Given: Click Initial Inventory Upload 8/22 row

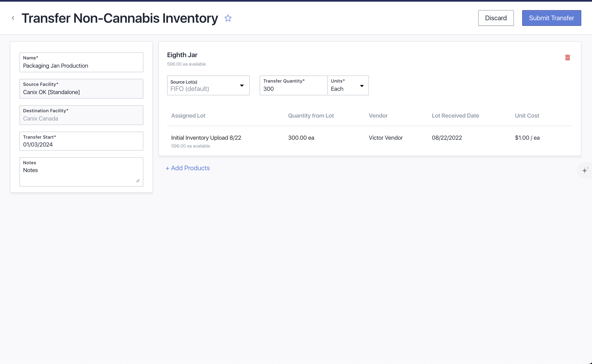Looking at the screenshot, I should [x=206, y=138].
